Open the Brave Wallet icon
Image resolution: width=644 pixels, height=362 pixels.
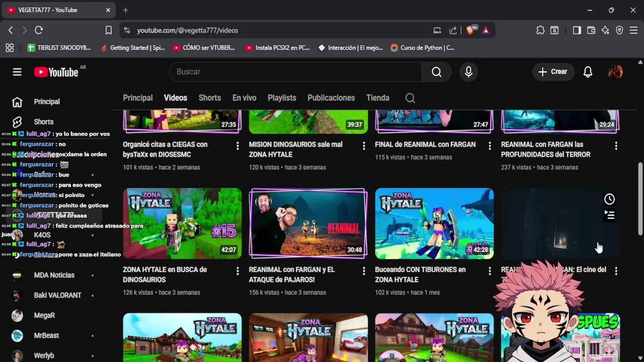591,30
